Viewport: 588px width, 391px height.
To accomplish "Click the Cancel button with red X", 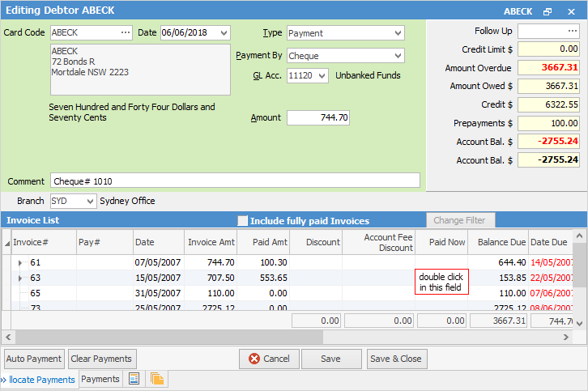I will 269,359.
